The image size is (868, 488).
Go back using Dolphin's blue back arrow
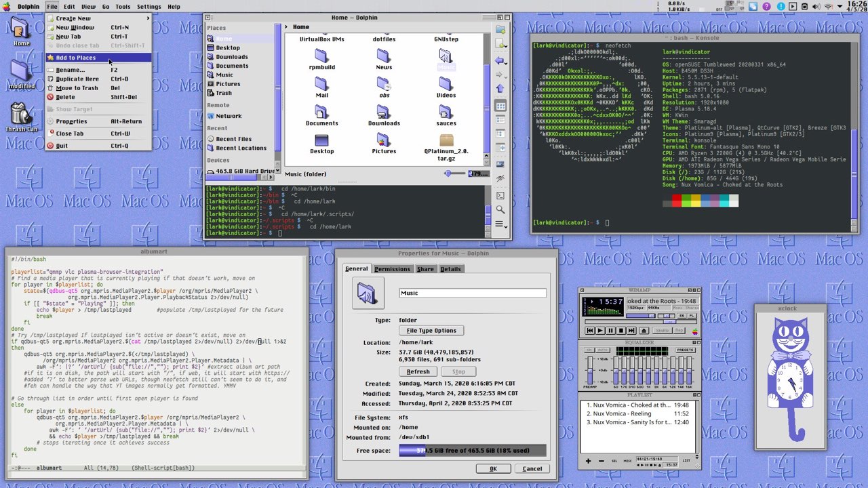[498, 61]
